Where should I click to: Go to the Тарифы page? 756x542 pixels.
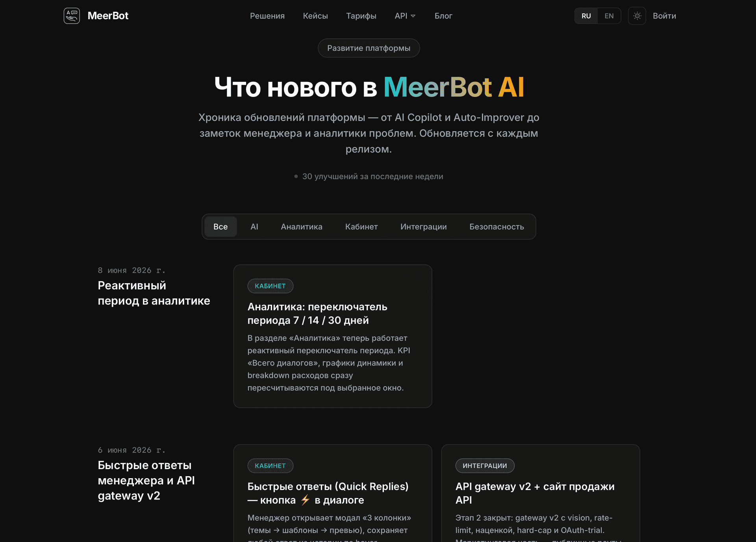click(x=361, y=16)
